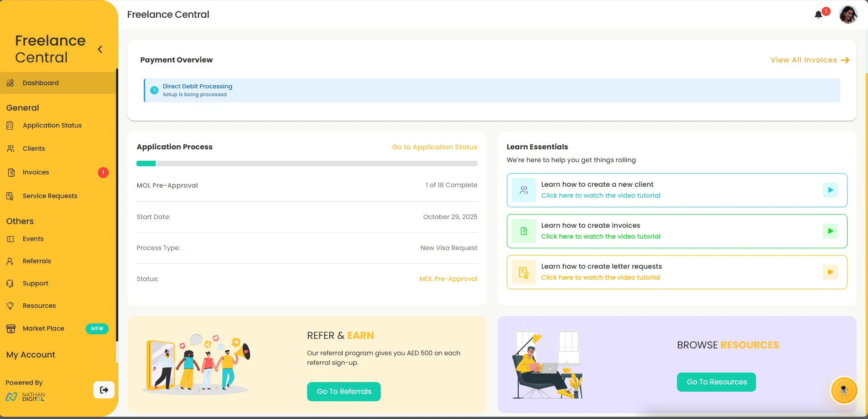Open the Dashboard from the sidebar

tap(40, 83)
